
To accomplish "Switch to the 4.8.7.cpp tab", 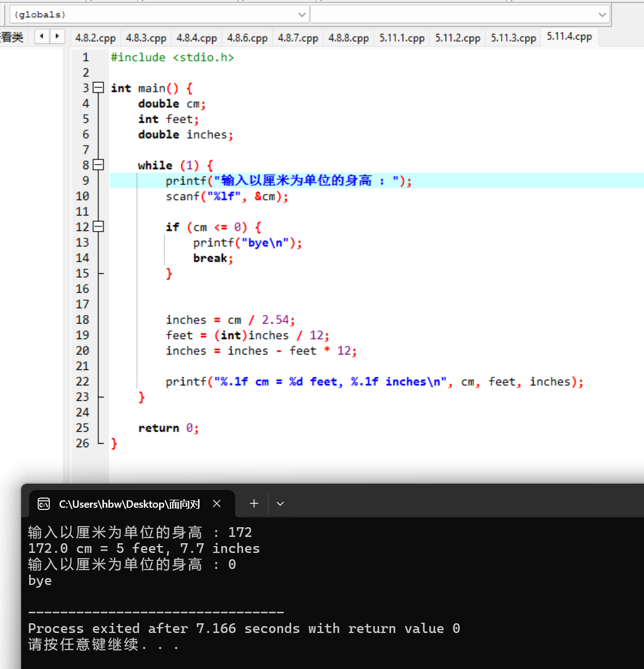I will 298,38.
